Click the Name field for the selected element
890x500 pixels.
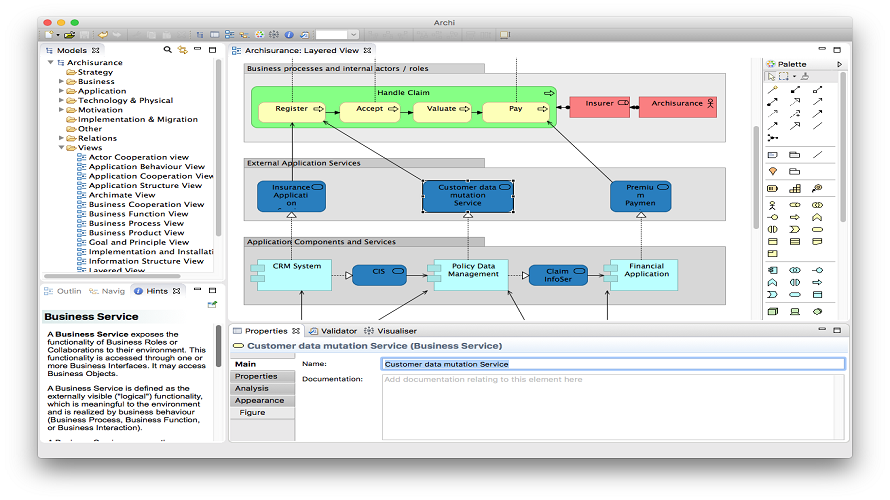point(612,364)
